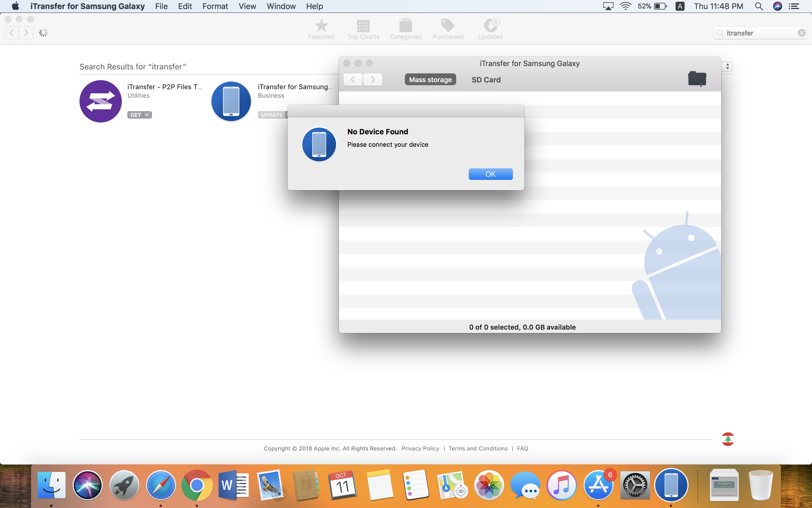This screenshot has width=812, height=508.
Task: Switch to the SD Card tab
Action: [x=486, y=80]
